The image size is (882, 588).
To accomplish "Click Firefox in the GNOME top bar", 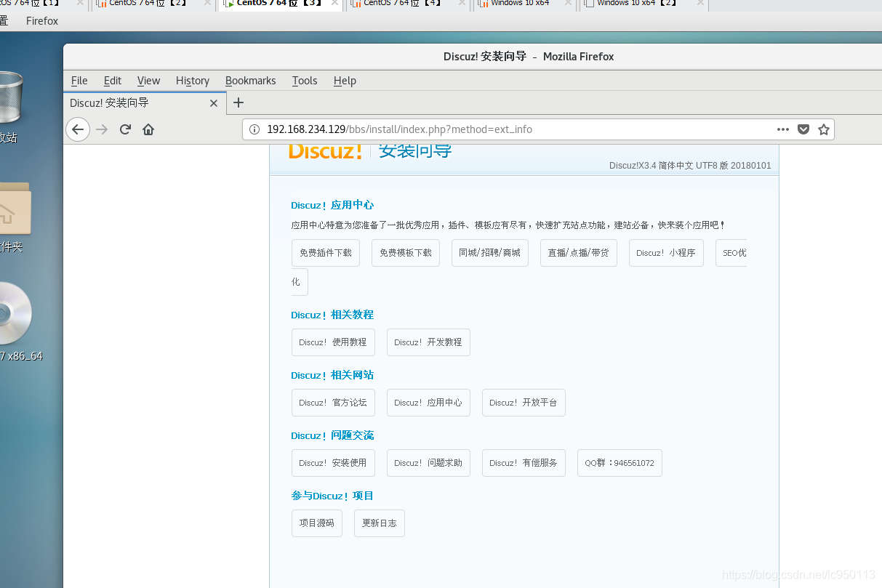I will point(42,21).
